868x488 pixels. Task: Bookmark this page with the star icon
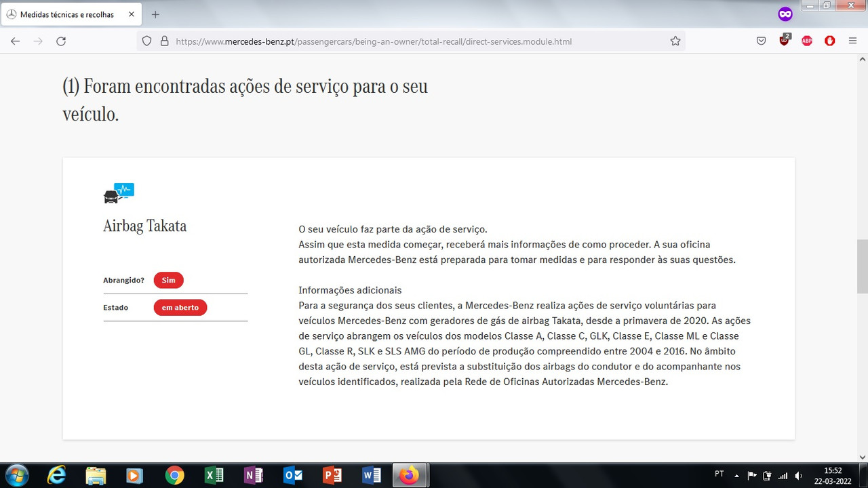(x=675, y=41)
